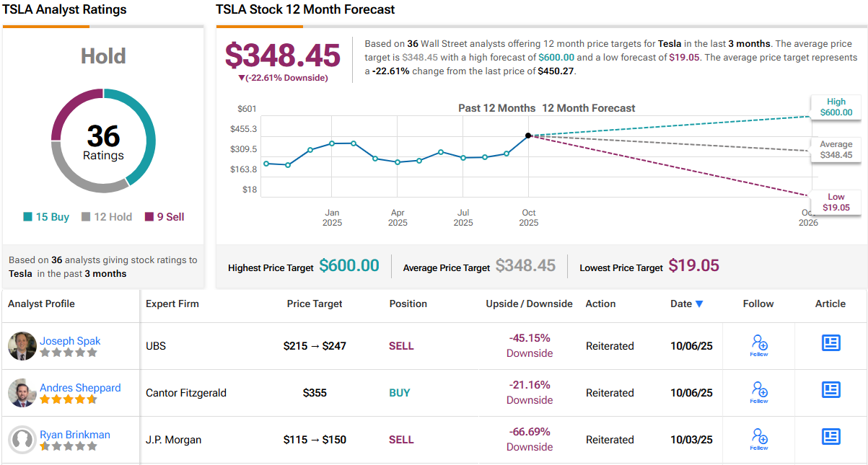Click Ryan Brinkman's placeholder avatar
The width and height of the screenshot is (868, 465).
22,440
